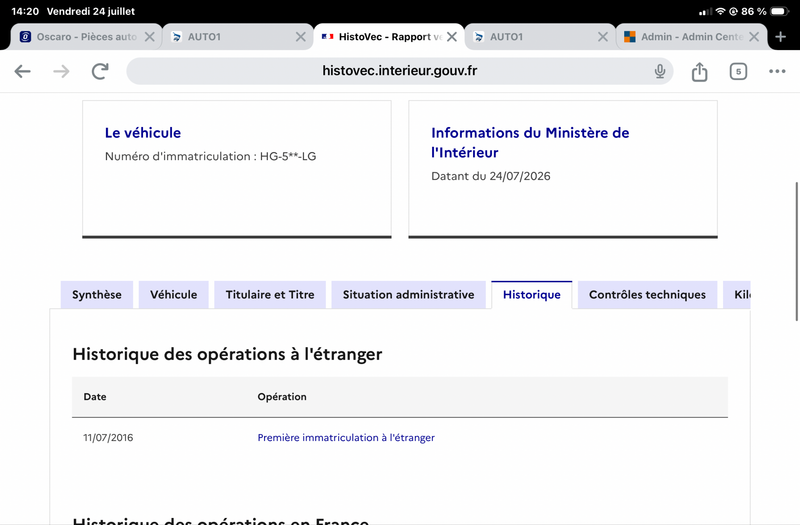
Task: Open the share sheet icon
Action: point(699,71)
